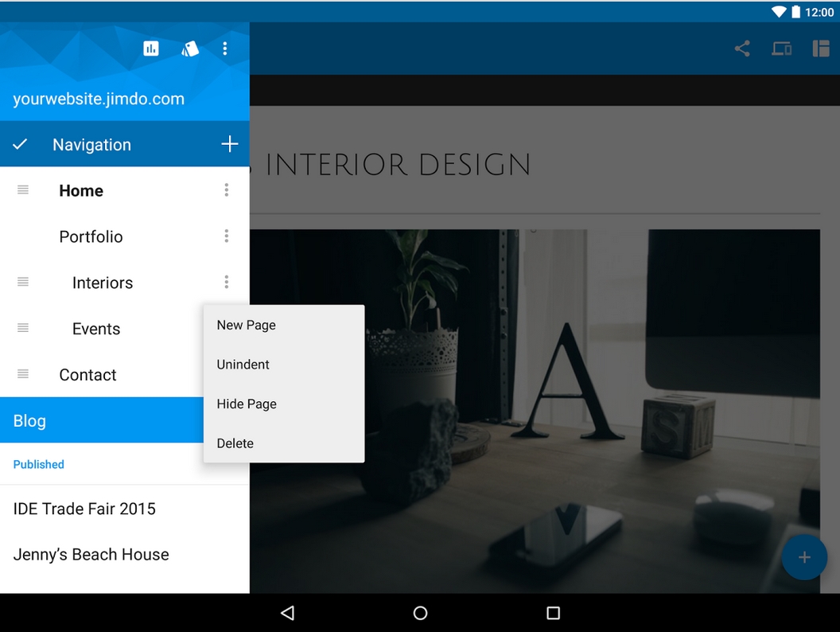
Task: Open the Blog section header
Action: (102, 420)
